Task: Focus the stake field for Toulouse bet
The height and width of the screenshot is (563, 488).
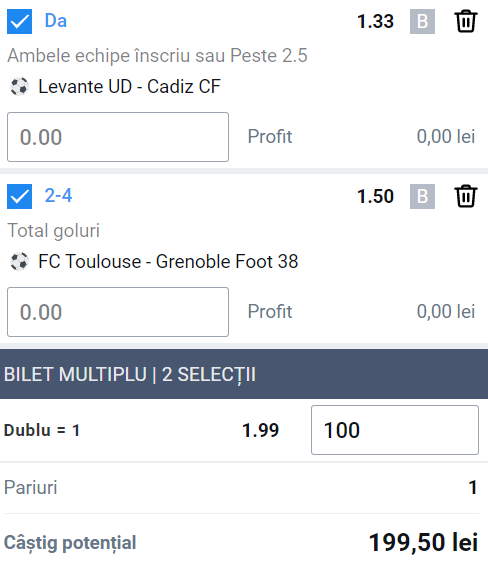Action: click(118, 312)
